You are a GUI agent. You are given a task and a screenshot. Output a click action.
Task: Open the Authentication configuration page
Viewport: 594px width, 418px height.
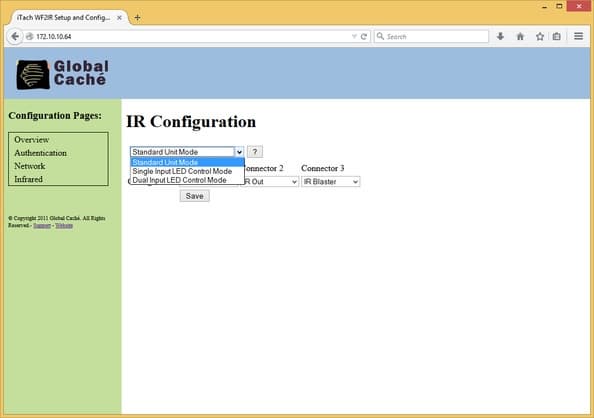[41, 153]
